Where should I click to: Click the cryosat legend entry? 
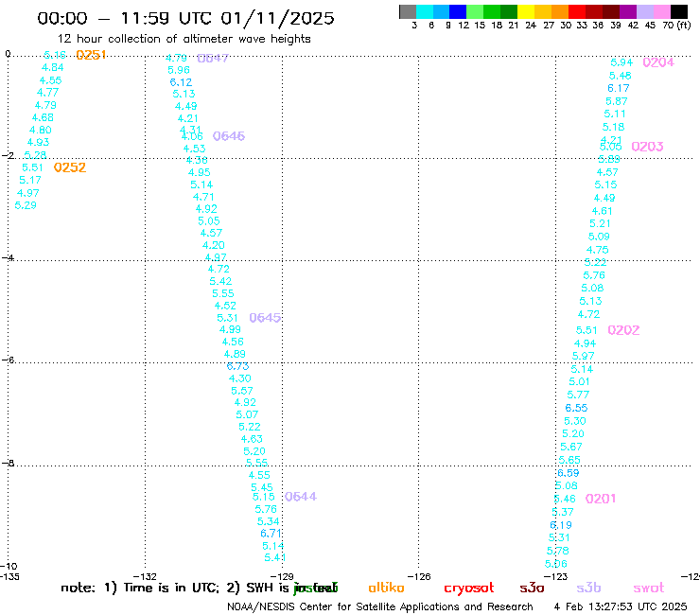[x=469, y=588]
